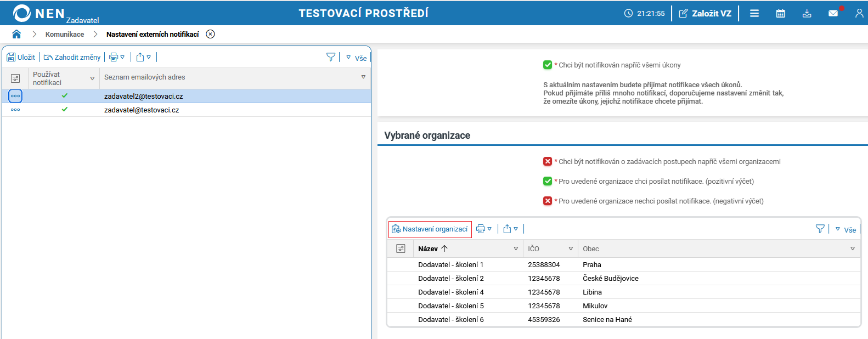Image resolution: width=868 pixels, height=339 pixels.
Task: Open Seznam emailových adres column filter arrow
Action: [x=363, y=77]
